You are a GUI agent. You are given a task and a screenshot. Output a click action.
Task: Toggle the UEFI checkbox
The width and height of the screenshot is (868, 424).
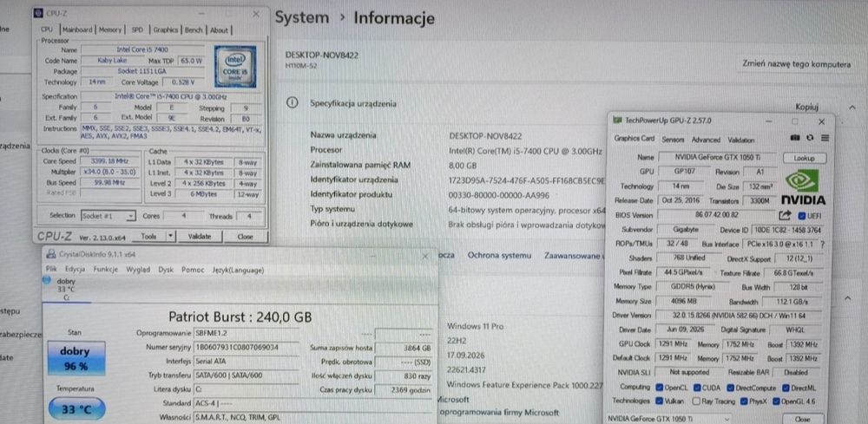802,216
